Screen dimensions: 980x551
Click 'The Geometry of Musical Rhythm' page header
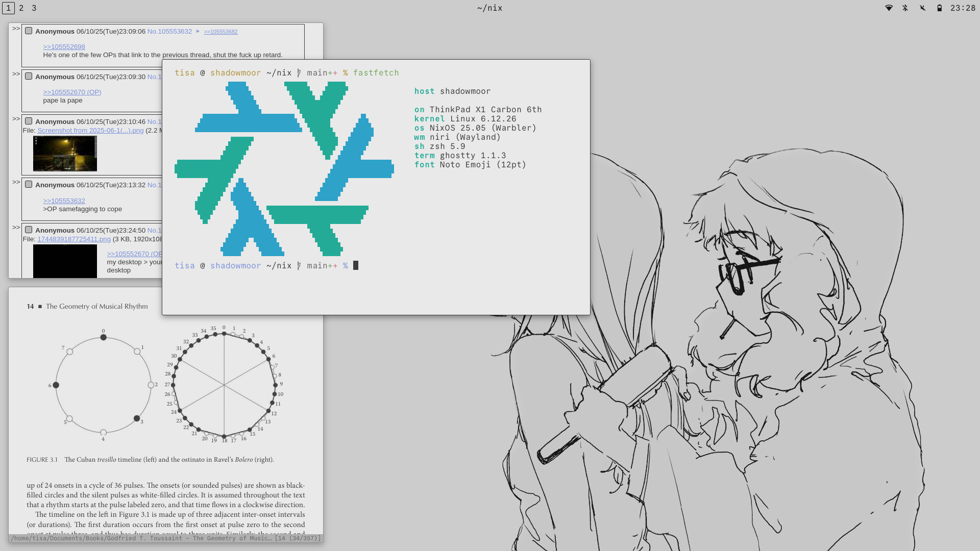coord(97,307)
